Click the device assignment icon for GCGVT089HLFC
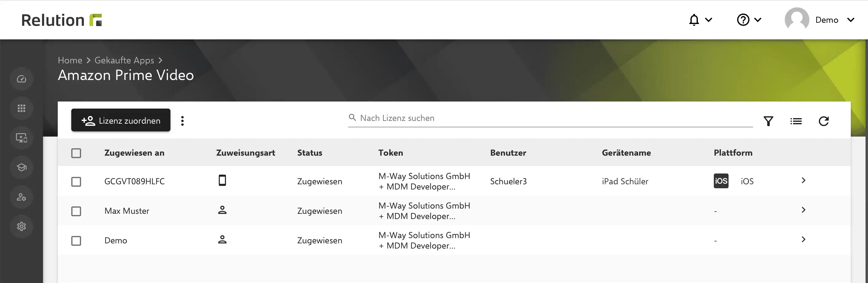The image size is (868, 283). tap(222, 181)
